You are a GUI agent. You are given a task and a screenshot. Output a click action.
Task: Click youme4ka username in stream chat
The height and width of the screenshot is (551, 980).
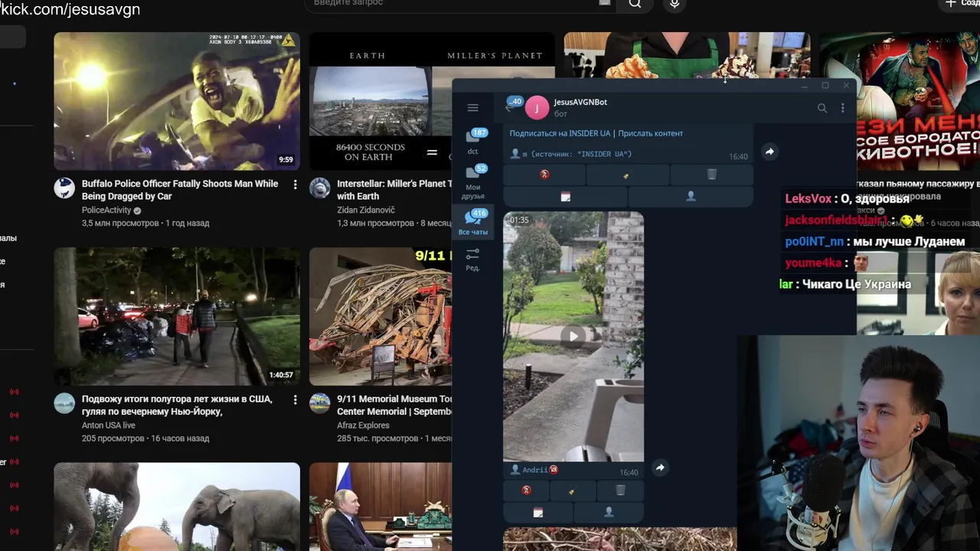tap(813, 262)
